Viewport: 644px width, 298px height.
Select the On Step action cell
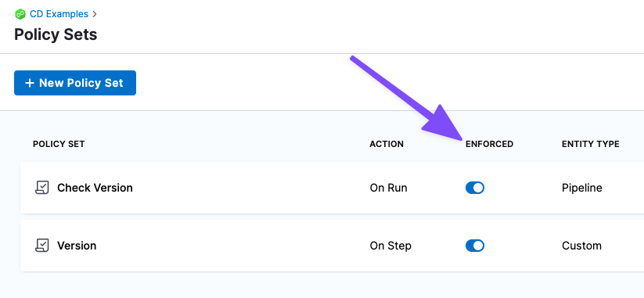(x=390, y=246)
